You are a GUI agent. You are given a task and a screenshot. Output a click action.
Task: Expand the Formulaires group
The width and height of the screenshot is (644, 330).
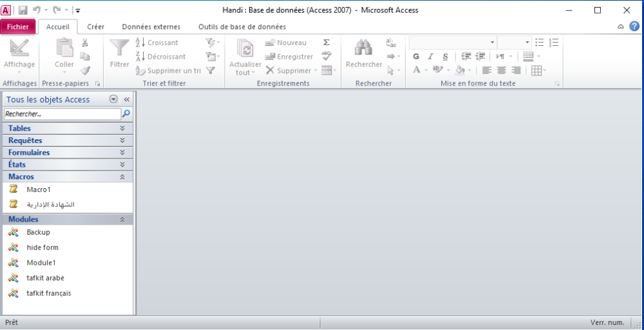click(x=68, y=153)
